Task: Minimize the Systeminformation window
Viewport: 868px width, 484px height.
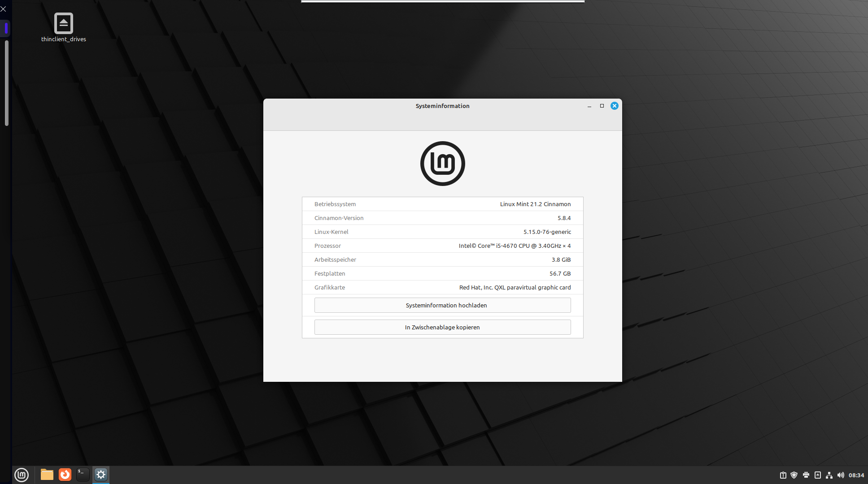Action: [x=589, y=106]
